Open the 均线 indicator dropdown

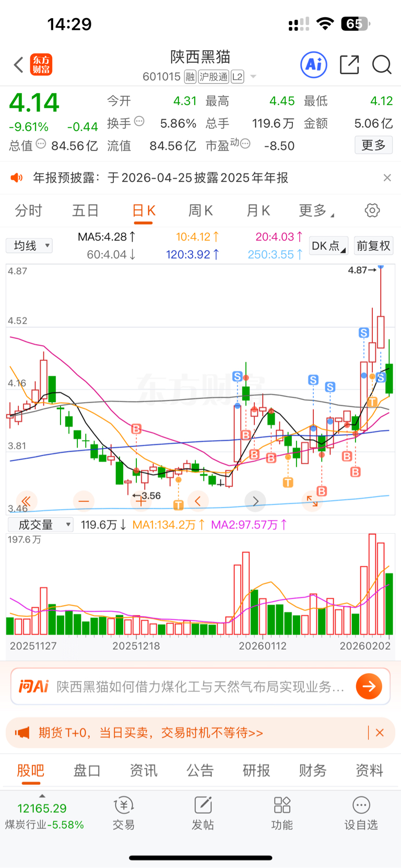pos(29,245)
